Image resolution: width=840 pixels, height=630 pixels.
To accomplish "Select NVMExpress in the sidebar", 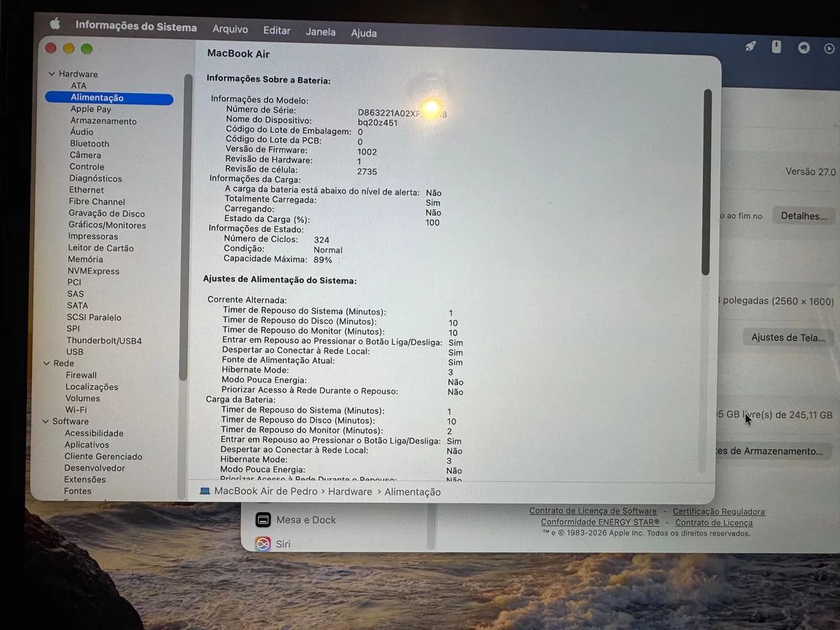I will [x=93, y=271].
